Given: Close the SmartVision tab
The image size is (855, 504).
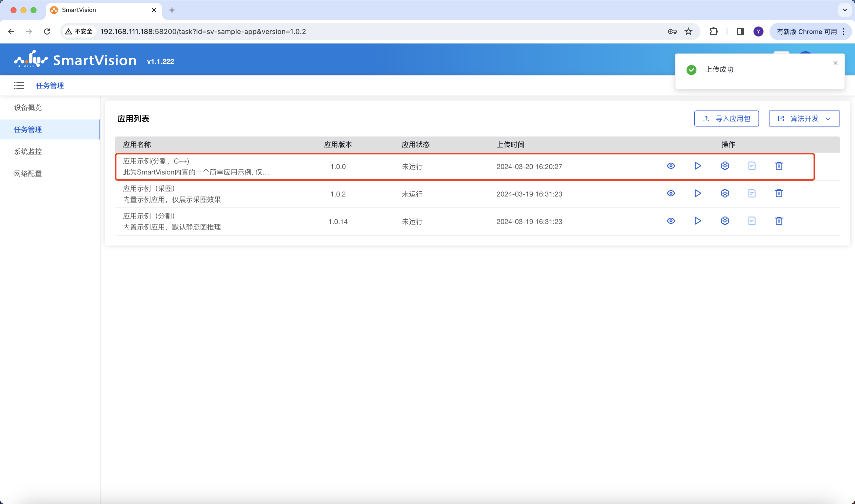Looking at the screenshot, I should (x=154, y=10).
